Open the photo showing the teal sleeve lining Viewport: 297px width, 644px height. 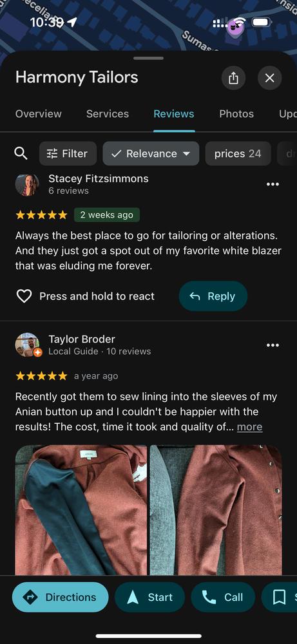click(81, 510)
